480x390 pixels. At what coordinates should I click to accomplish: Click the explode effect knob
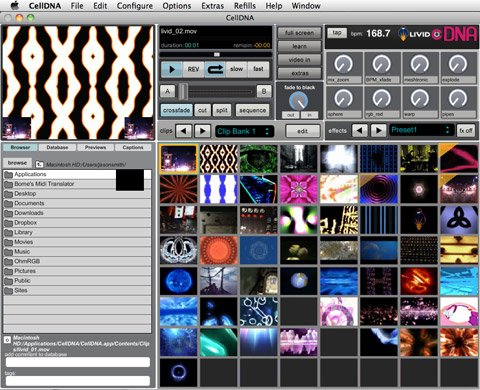(x=458, y=64)
